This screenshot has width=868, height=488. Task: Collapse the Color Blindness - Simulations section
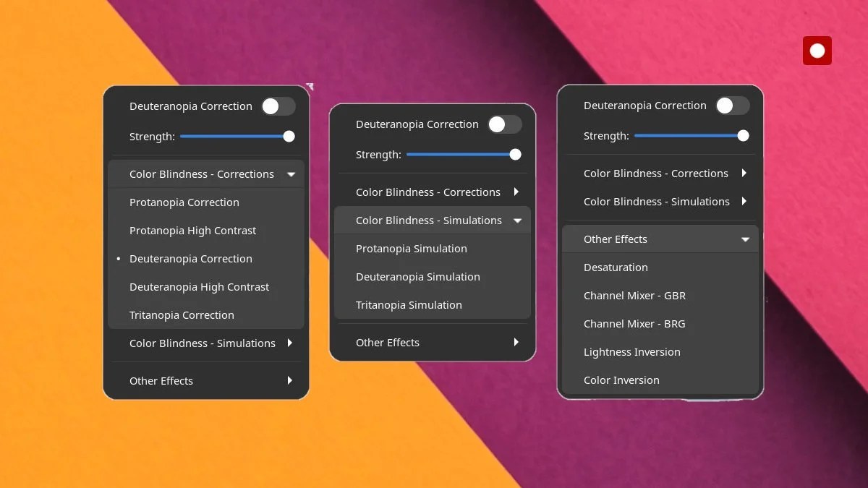point(517,220)
